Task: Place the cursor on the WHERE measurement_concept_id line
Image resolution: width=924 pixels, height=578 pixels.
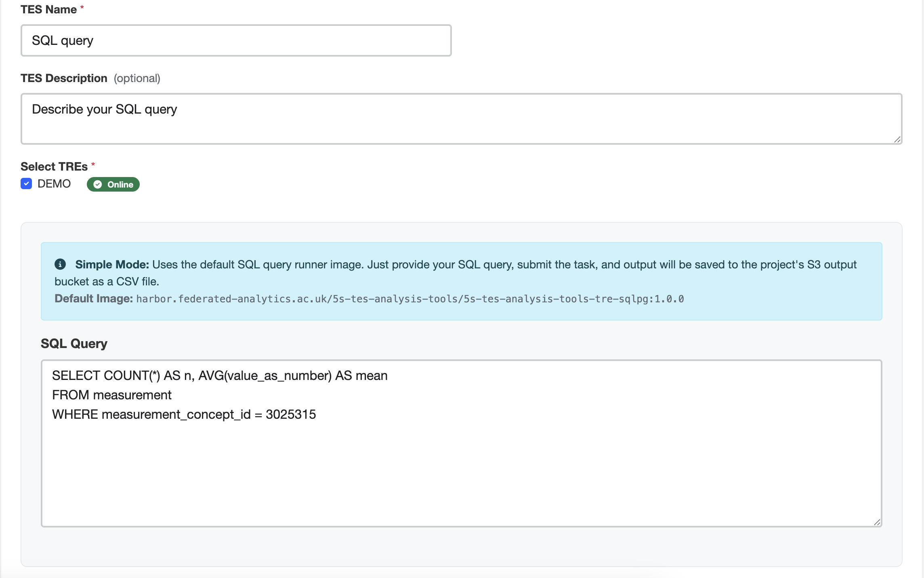Action: [184, 414]
